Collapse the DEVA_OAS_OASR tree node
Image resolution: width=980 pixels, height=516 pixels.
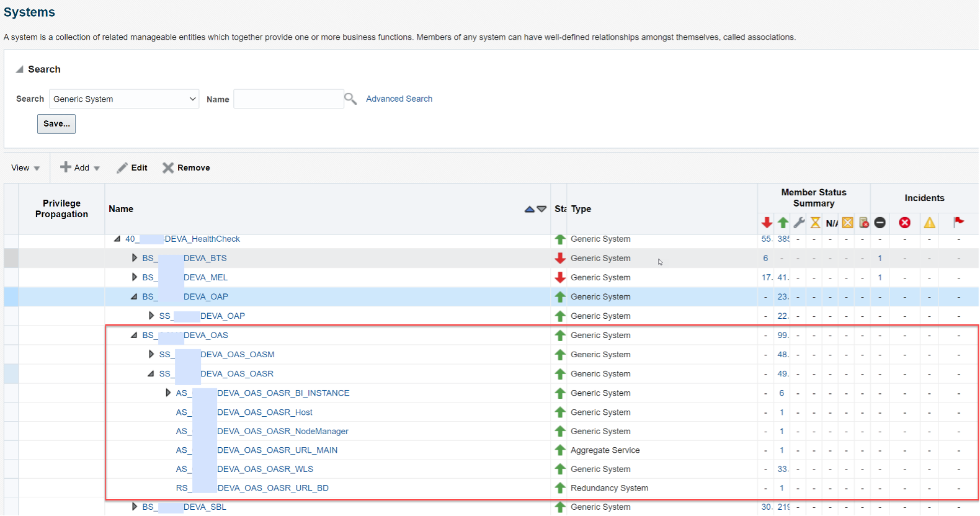[x=151, y=374]
